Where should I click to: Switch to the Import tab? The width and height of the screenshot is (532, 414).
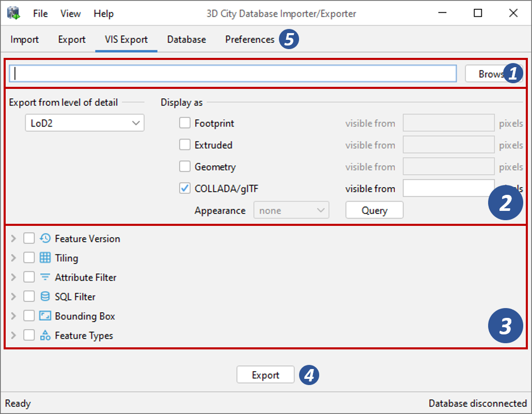(24, 39)
